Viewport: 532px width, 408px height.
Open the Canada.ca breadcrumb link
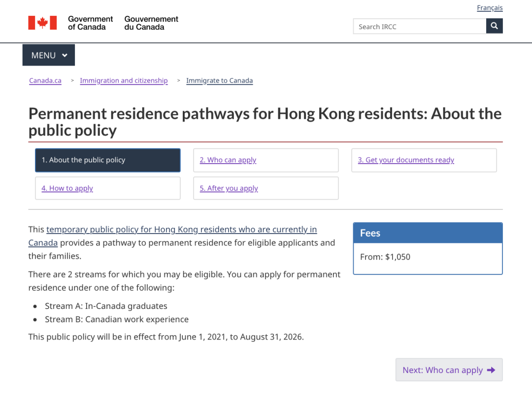click(45, 81)
